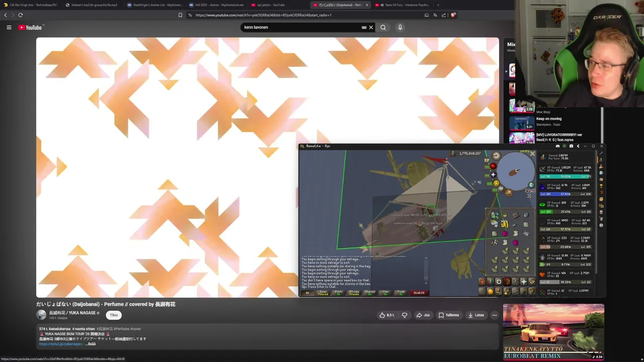Take a RuneLite screenshot with camera icon
This screenshot has height=362, width=644.
tap(571, 146)
